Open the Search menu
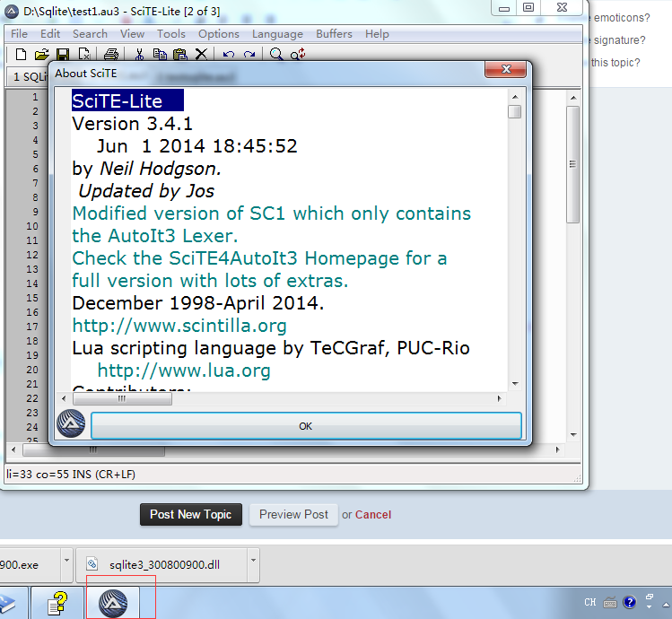 click(x=90, y=34)
